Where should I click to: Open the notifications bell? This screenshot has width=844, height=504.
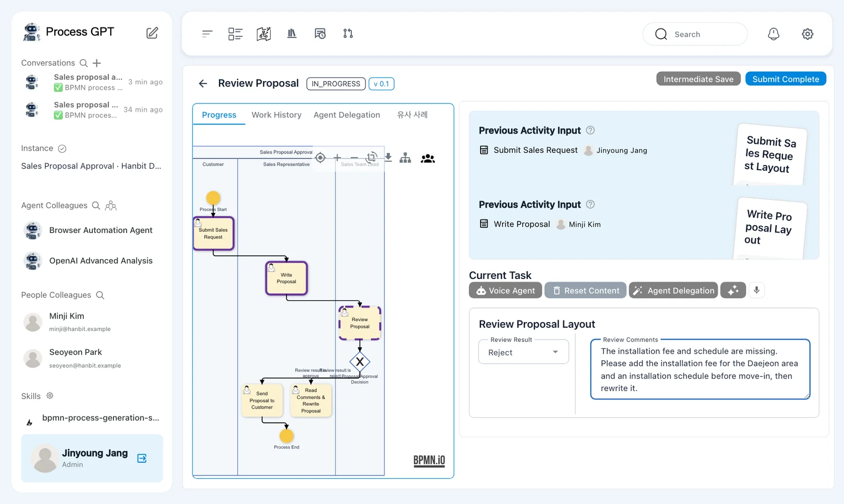click(x=773, y=34)
